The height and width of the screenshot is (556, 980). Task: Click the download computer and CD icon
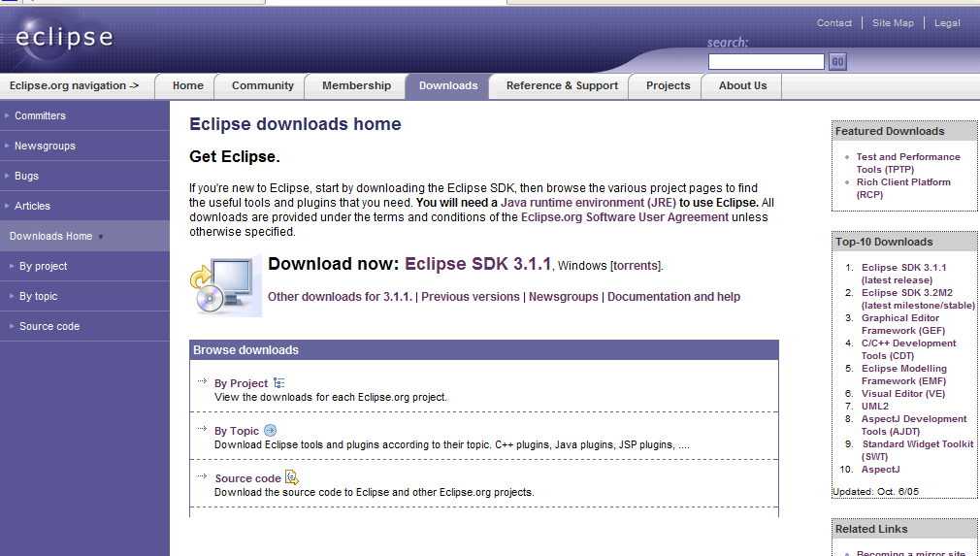pos(226,286)
